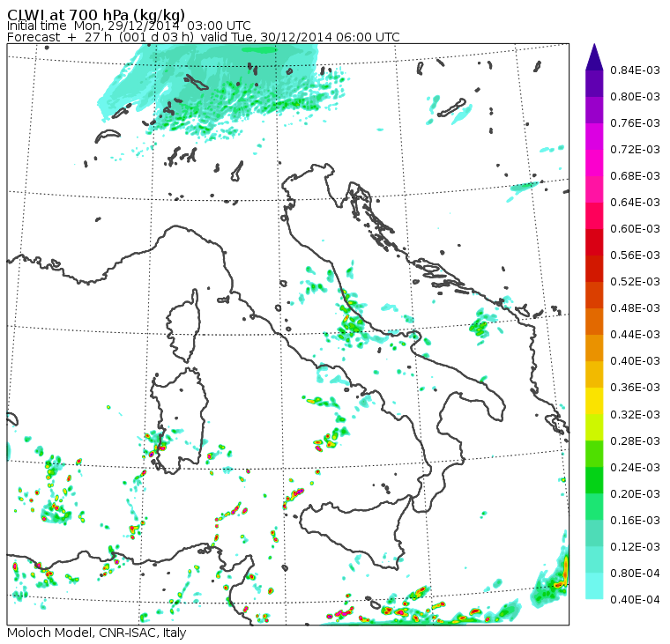
Task: Click the magenta swatch between 0.72E-03 and 0.76E-03
Action: [594, 137]
